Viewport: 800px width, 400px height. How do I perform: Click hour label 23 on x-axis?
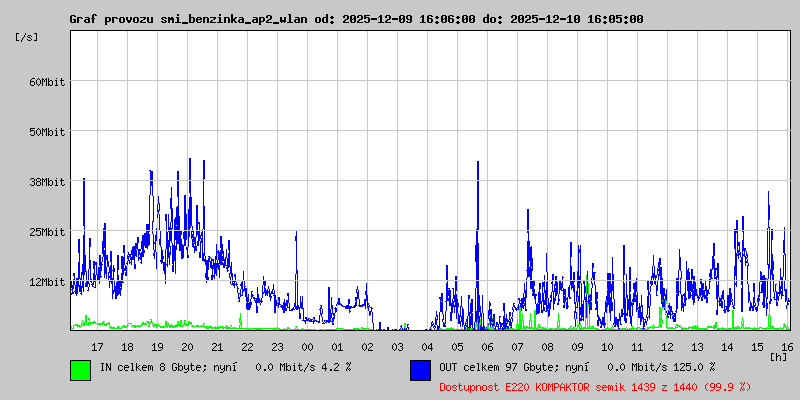278,347
